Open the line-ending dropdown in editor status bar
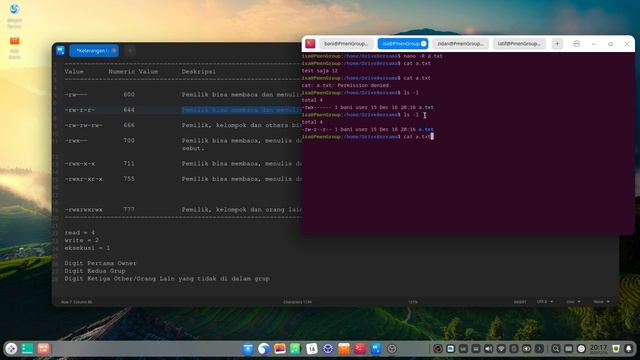Viewport: 640px width, 360px height. tap(573, 302)
